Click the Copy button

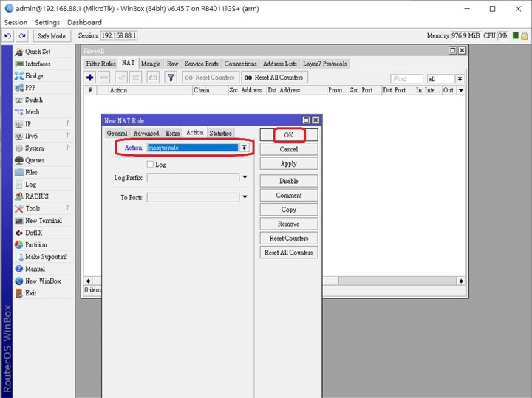click(x=289, y=210)
